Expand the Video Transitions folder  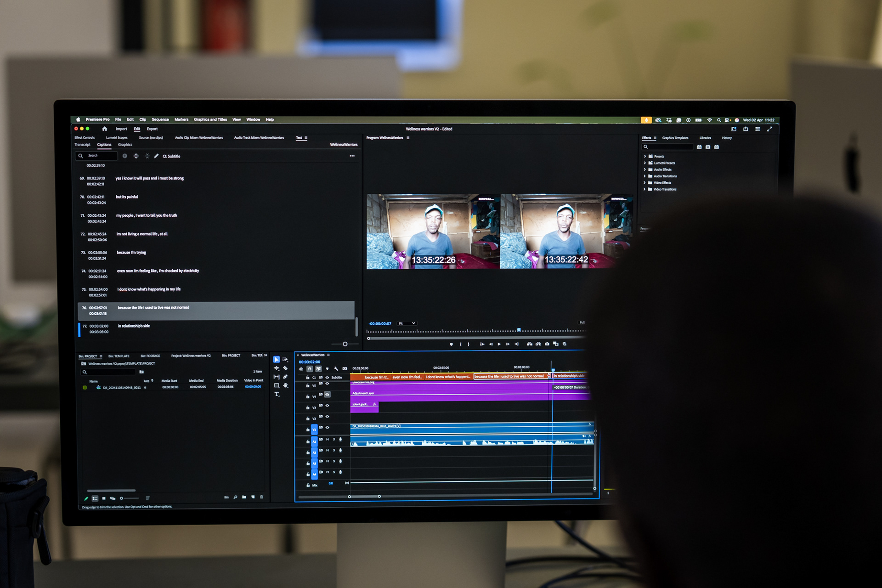coord(645,189)
